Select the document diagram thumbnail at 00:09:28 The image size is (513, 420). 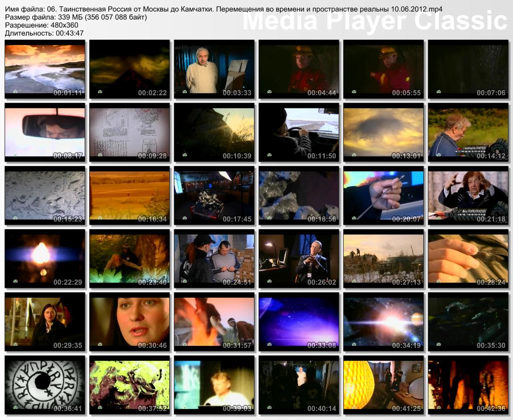point(129,133)
